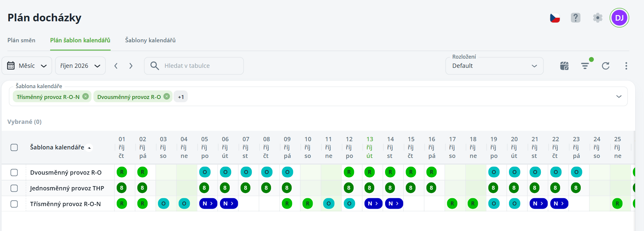Click O shift on 23 říj Dvousměnný row

[576, 172]
